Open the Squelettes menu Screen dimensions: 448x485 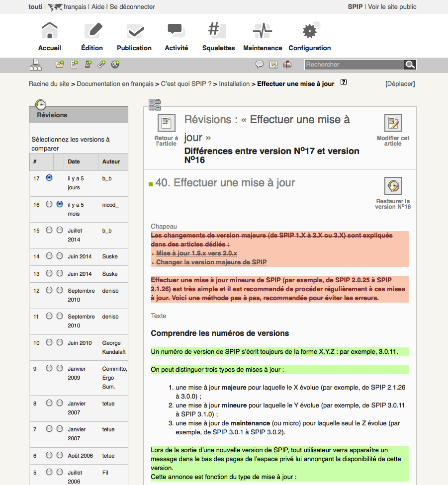pyautogui.click(x=218, y=31)
